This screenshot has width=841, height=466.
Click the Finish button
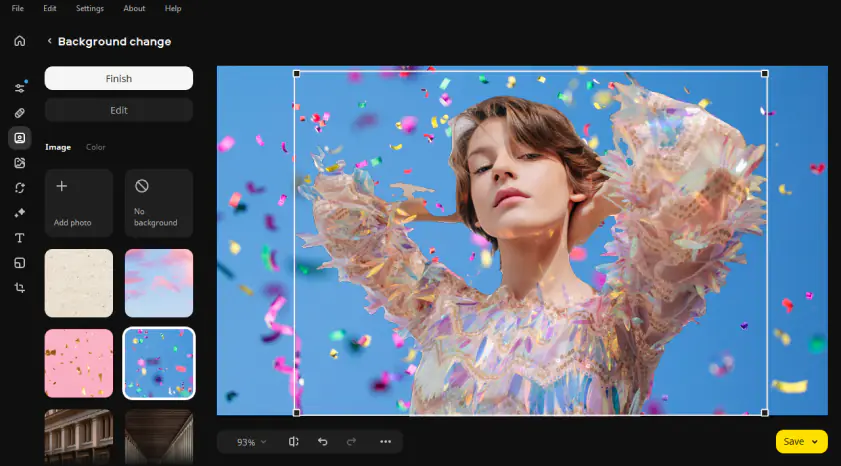pos(119,78)
